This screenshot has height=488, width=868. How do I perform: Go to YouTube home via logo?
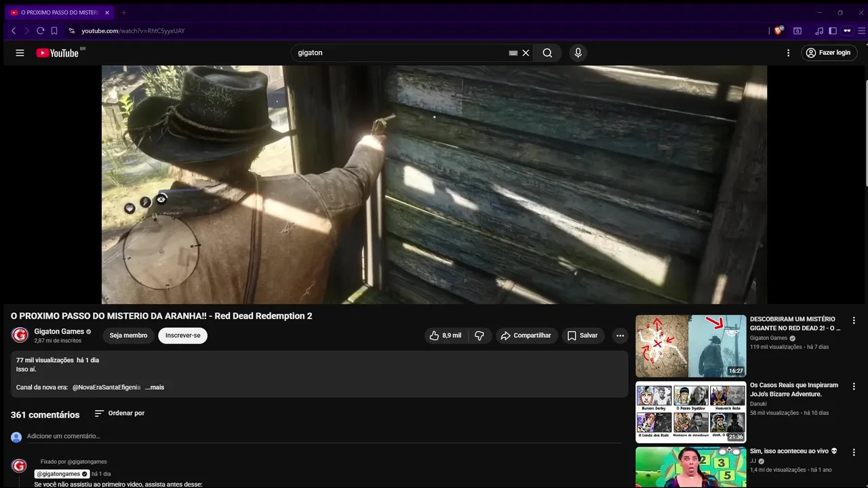coord(57,53)
